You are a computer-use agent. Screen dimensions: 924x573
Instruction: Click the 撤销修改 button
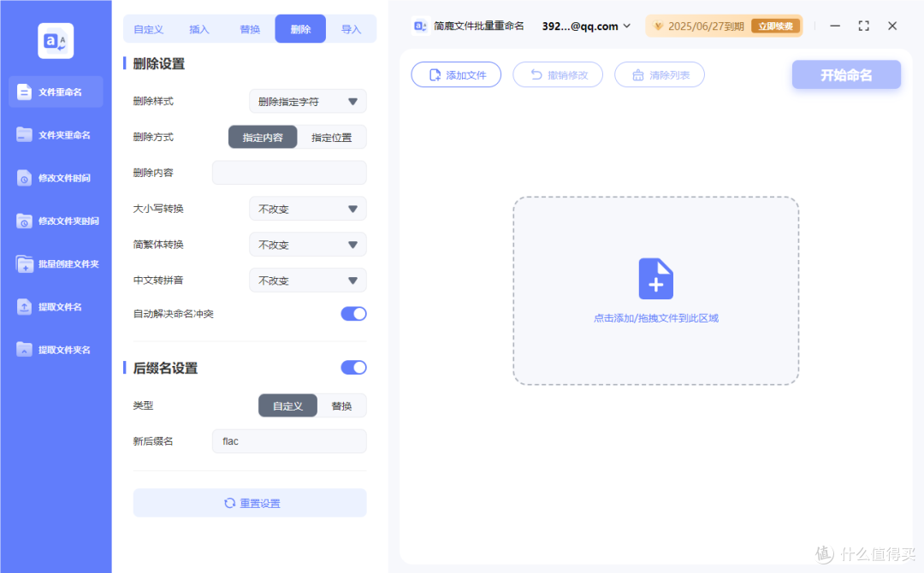tap(558, 74)
